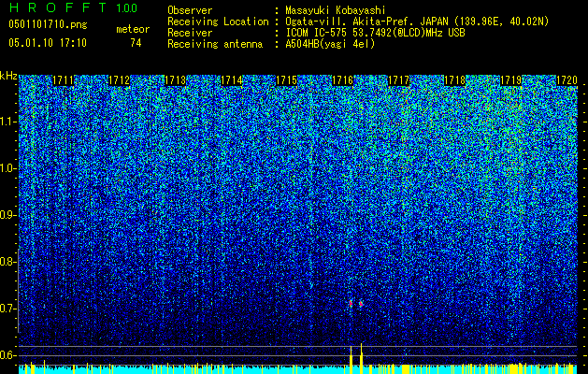Click the 1.1 kHz axis label
588x374 pixels.
(x=7, y=122)
